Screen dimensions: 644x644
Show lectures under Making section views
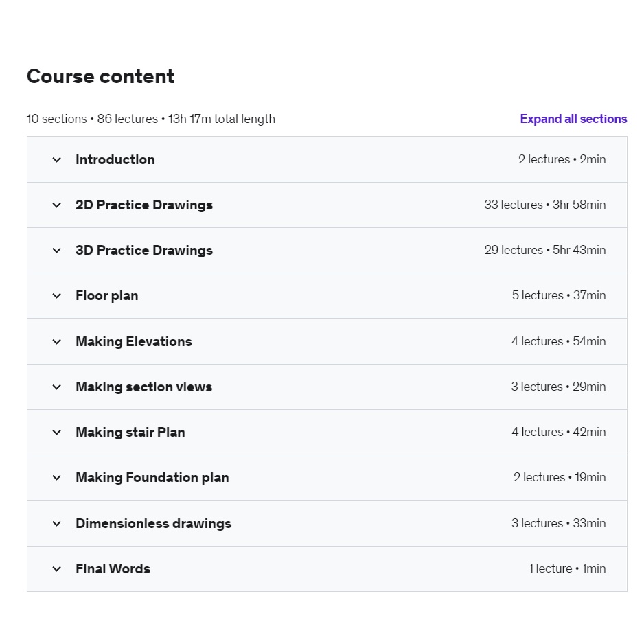[x=143, y=387]
